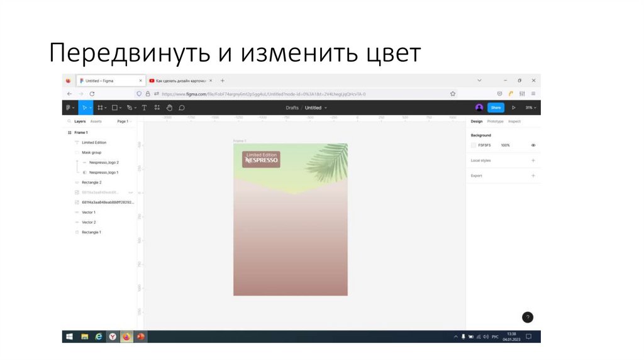Switch to the YouTube browser tab
The width and height of the screenshot is (644, 361).
180,81
